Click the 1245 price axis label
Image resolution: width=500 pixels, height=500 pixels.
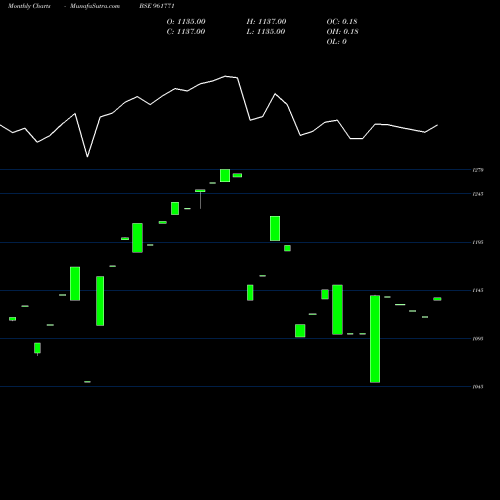[478, 194]
